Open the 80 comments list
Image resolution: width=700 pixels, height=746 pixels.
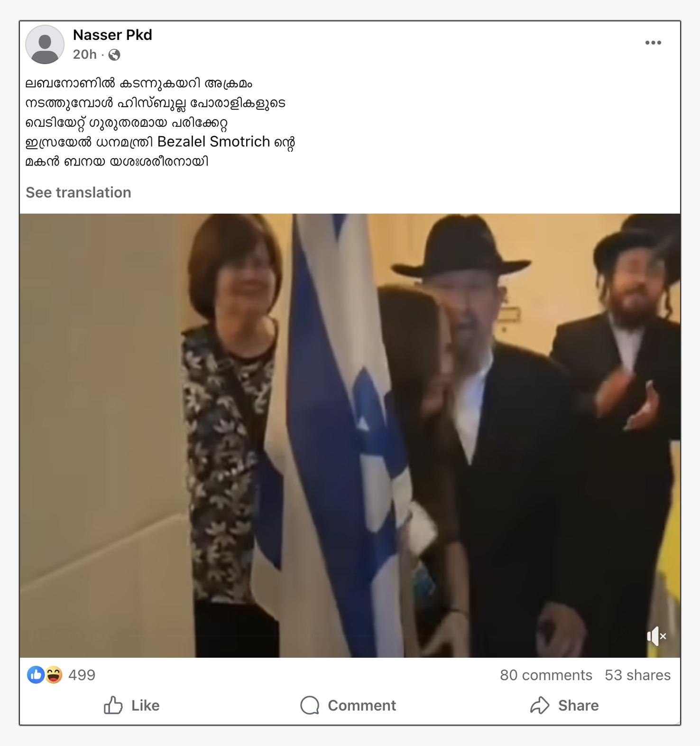(x=546, y=675)
